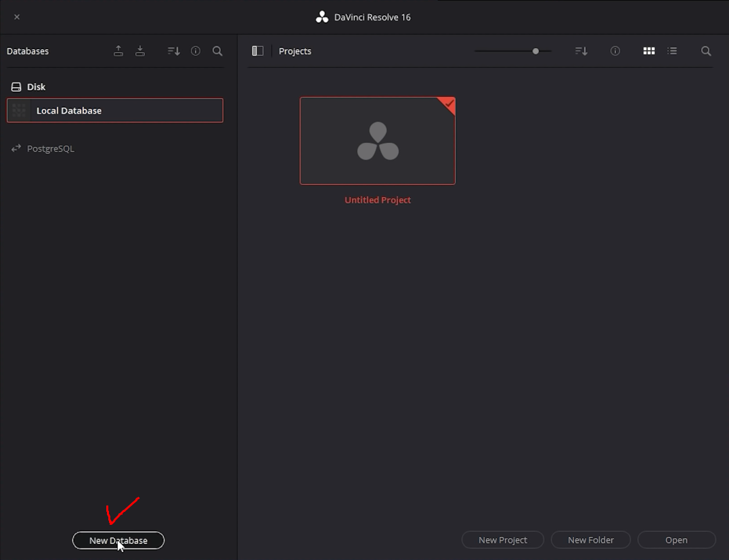Click the New Database button
Image resolution: width=729 pixels, height=560 pixels.
coord(118,540)
